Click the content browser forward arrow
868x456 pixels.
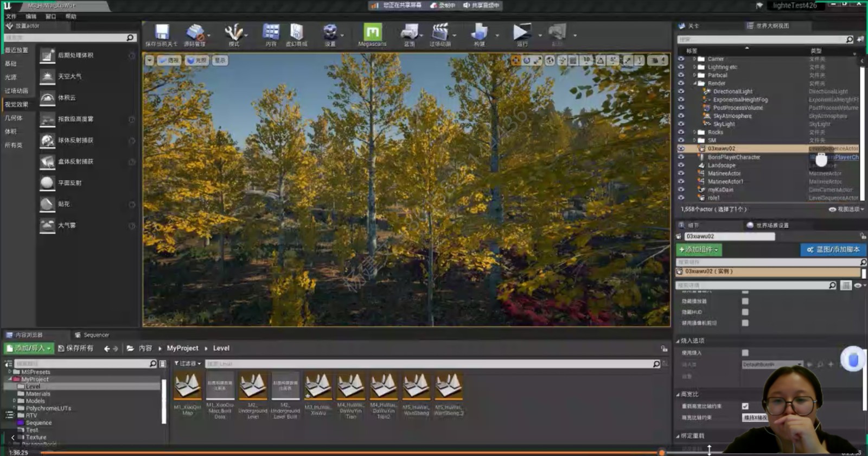(115, 349)
